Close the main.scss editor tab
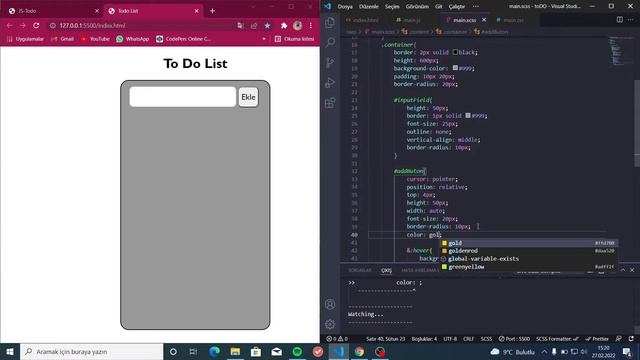The height and width of the screenshot is (360, 640). click(484, 20)
